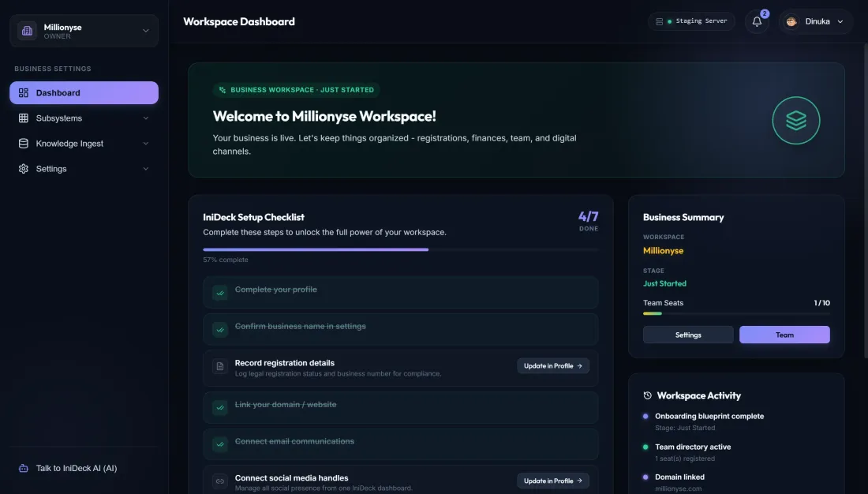Toggle the Complete your profile checkbox

click(x=220, y=293)
